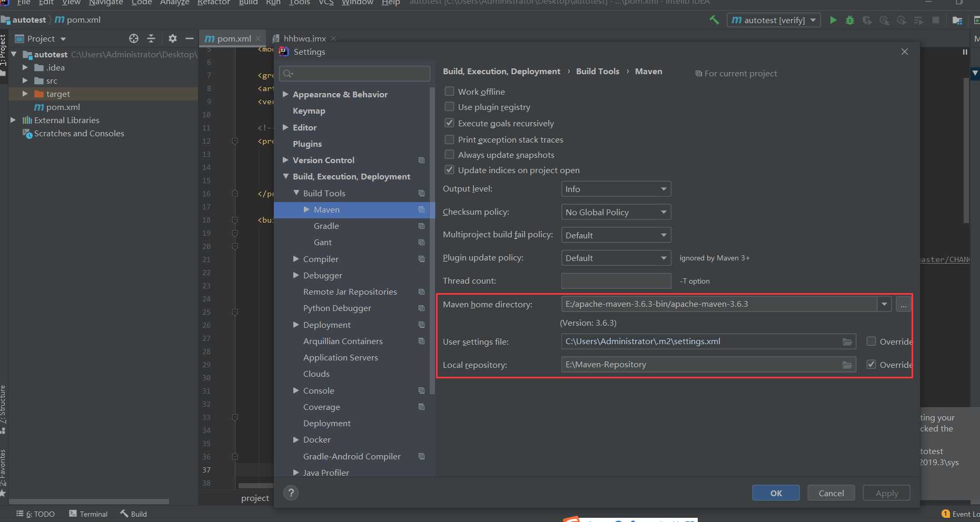Image resolution: width=980 pixels, height=522 pixels.
Task: Open the Plugin update policy dropdown
Action: pos(616,258)
